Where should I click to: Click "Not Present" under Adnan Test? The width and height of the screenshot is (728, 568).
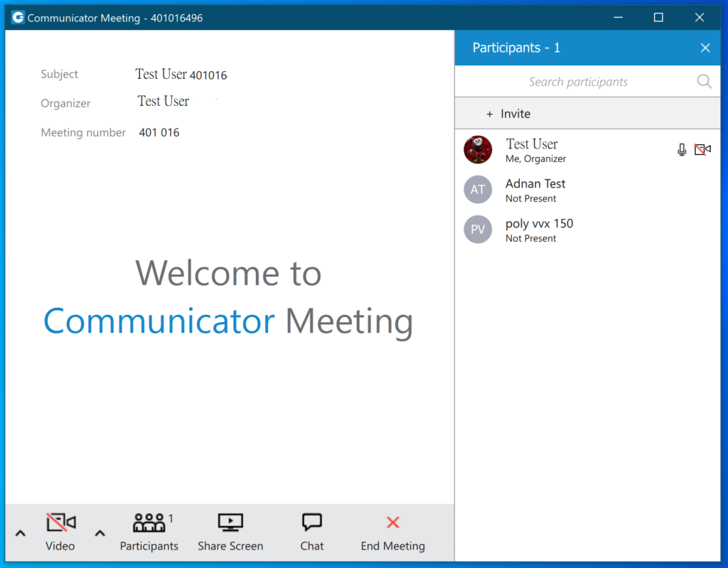(530, 199)
